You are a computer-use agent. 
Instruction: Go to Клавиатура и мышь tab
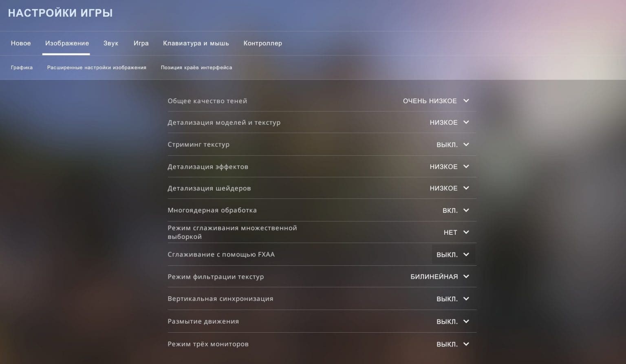click(x=196, y=43)
